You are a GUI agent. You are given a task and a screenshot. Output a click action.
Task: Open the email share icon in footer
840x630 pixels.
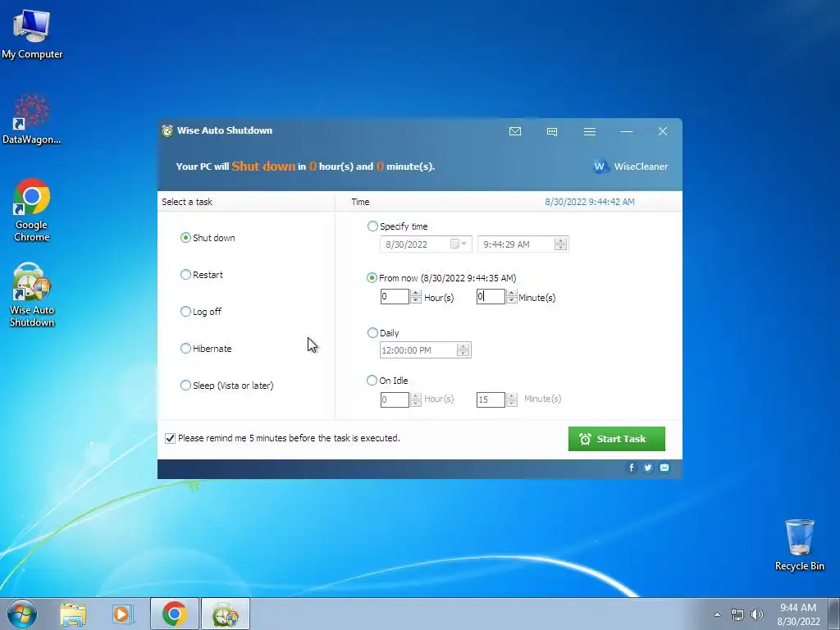(x=664, y=468)
